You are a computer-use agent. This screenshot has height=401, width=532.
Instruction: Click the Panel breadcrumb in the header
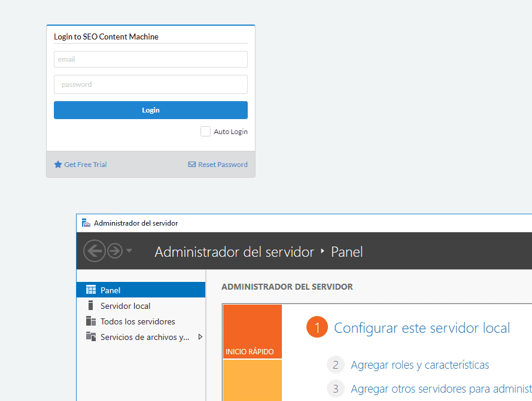tap(346, 252)
